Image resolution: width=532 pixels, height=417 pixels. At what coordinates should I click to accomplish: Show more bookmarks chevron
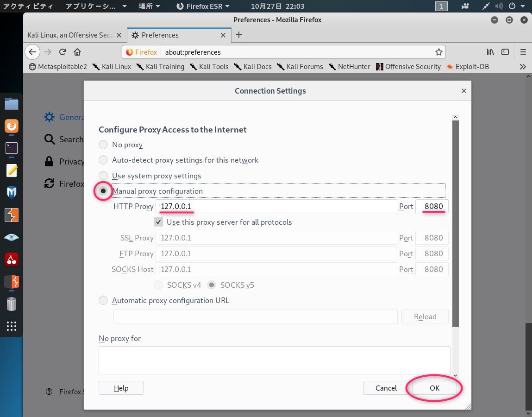point(522,67)
